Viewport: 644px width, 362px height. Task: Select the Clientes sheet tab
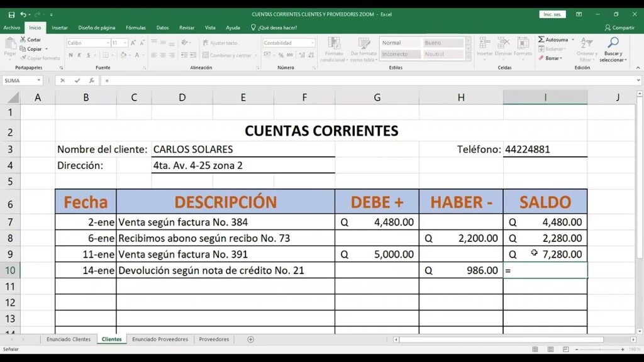(x=111, y=339)
